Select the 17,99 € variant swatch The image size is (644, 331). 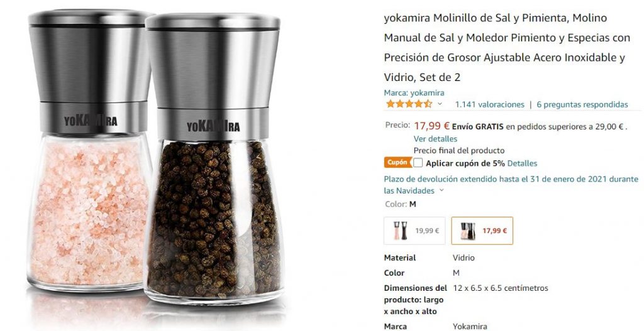tap(482, 231)
